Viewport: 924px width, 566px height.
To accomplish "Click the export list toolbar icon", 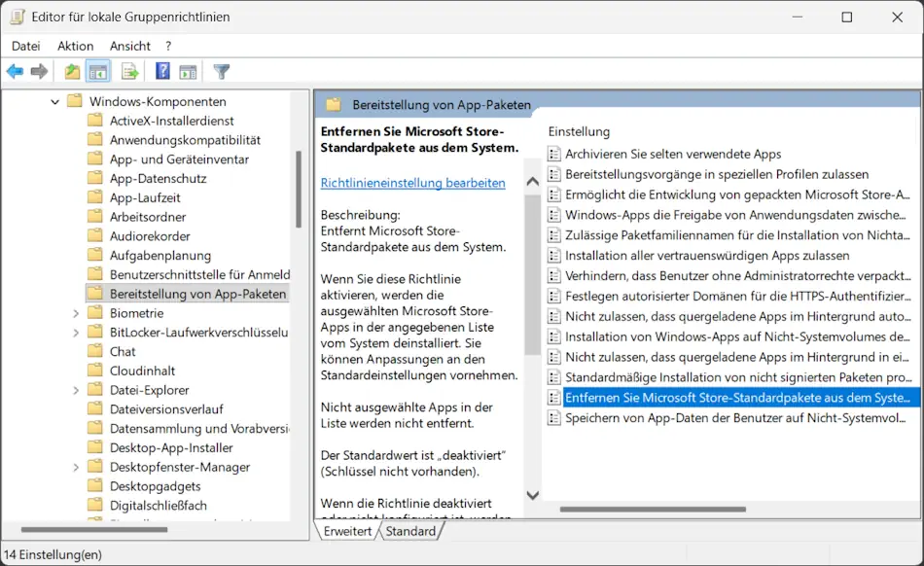I will coord(129,71).
